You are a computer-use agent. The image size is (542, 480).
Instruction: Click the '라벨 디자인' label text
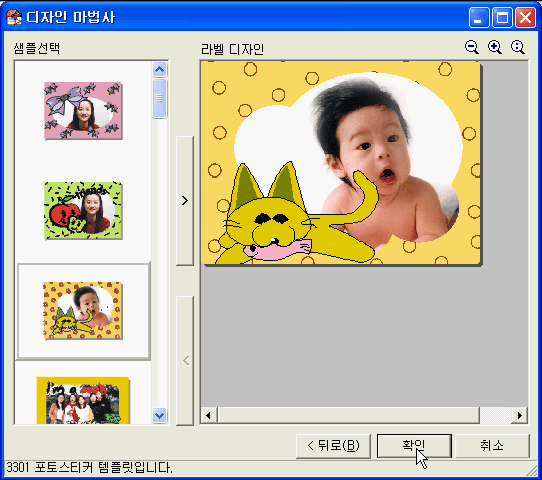point(233,49)
